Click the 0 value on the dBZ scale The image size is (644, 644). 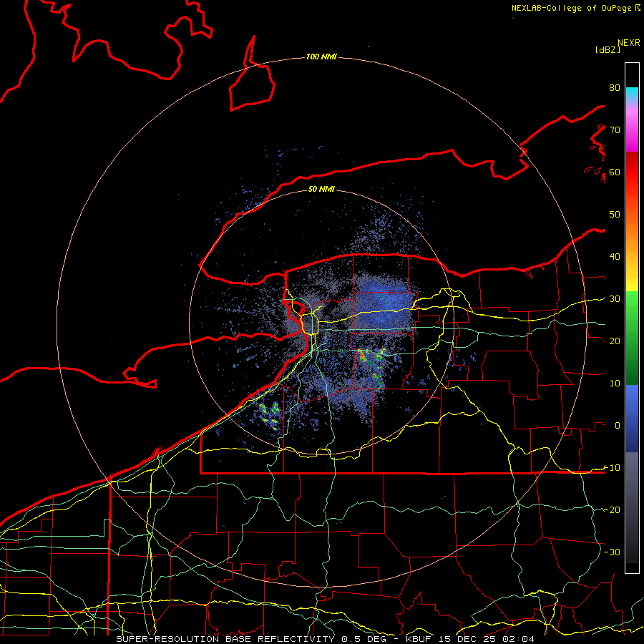click(x=618, y=426)
